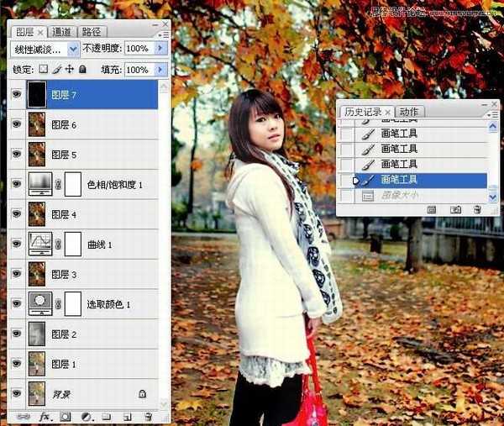Click the 曲线 1 curves adjustment icon
The height and width of the screenshot is (426, 504).
click(40, 244)
